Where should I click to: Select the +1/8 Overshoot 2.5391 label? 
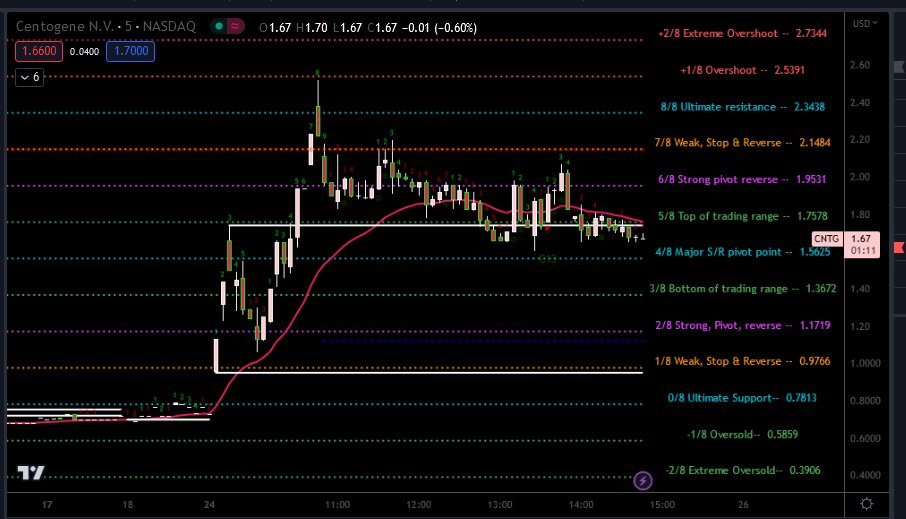pyautogui.click(x=742, y=71)
